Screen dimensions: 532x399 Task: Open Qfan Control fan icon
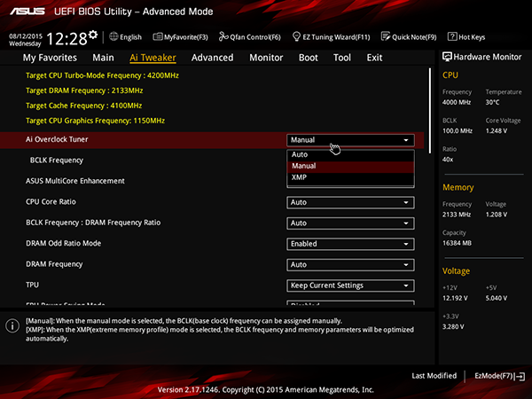pos(223,36)
